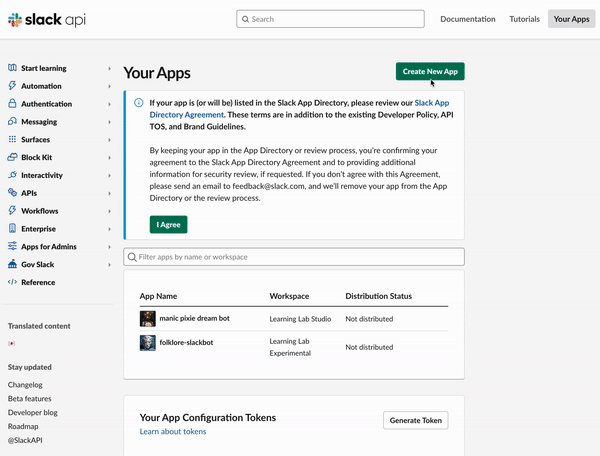Click the Messaging speech bubble icon

[x=12, y=122]
